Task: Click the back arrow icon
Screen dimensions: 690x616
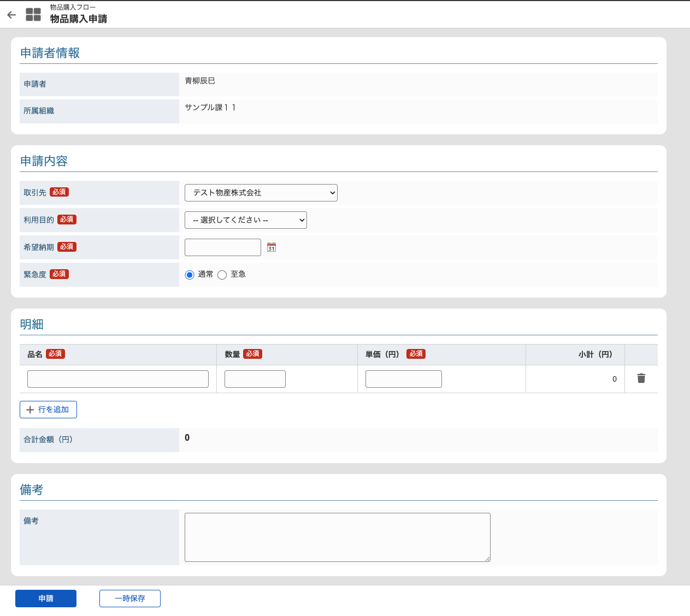Action: tap(11, 15)
